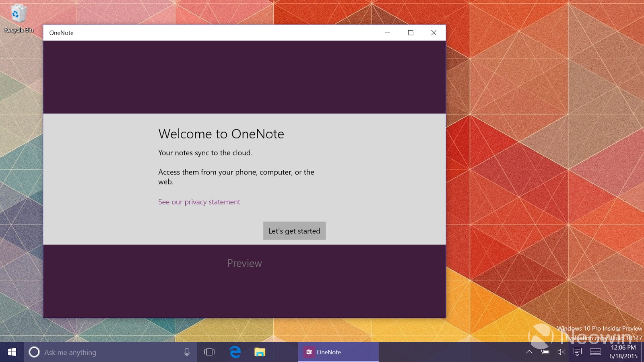Select the OneNote taskbar button
The image size is (644, 362).
[x=338, y=352]
